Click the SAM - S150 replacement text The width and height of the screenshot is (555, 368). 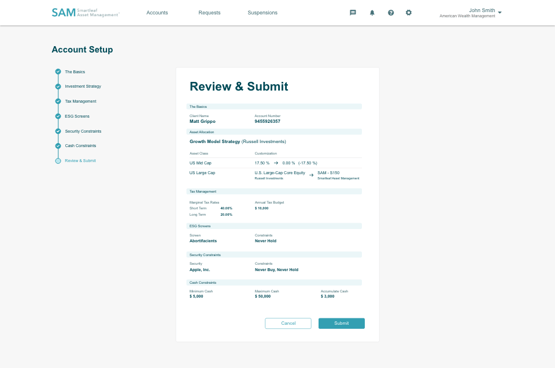(x=329, y=173)
